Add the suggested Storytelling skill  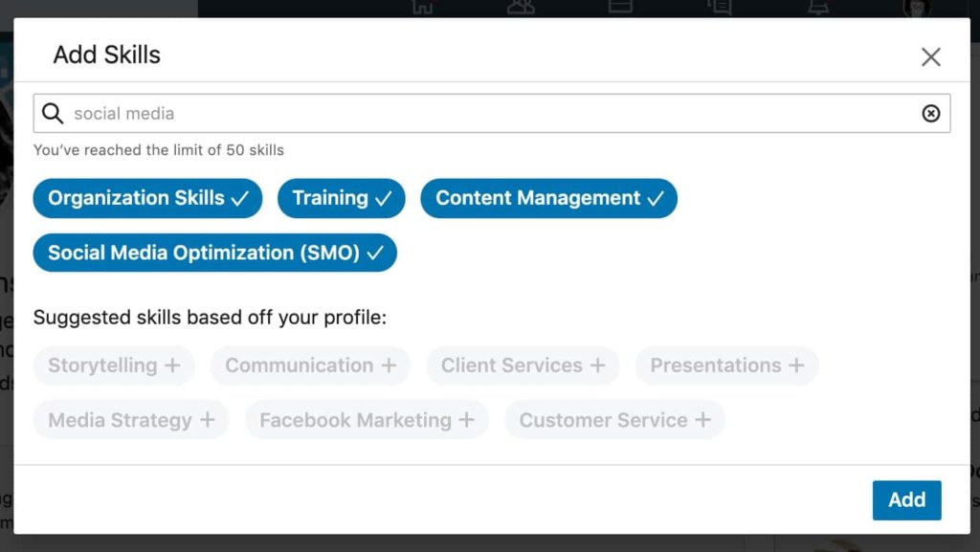(114, 366)
